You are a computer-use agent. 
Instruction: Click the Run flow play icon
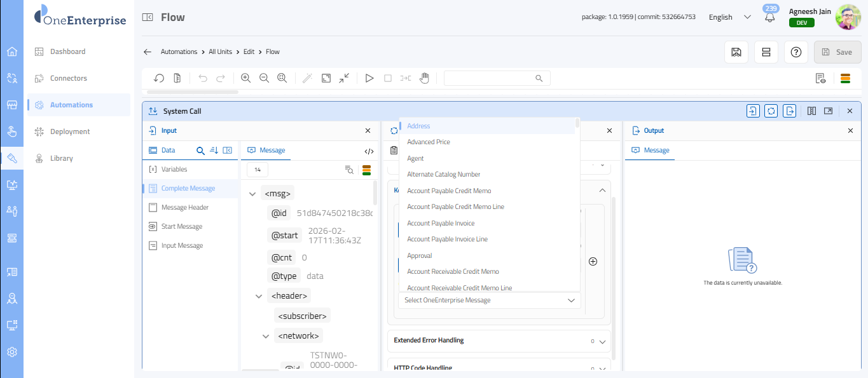click(x=369, y=78)
